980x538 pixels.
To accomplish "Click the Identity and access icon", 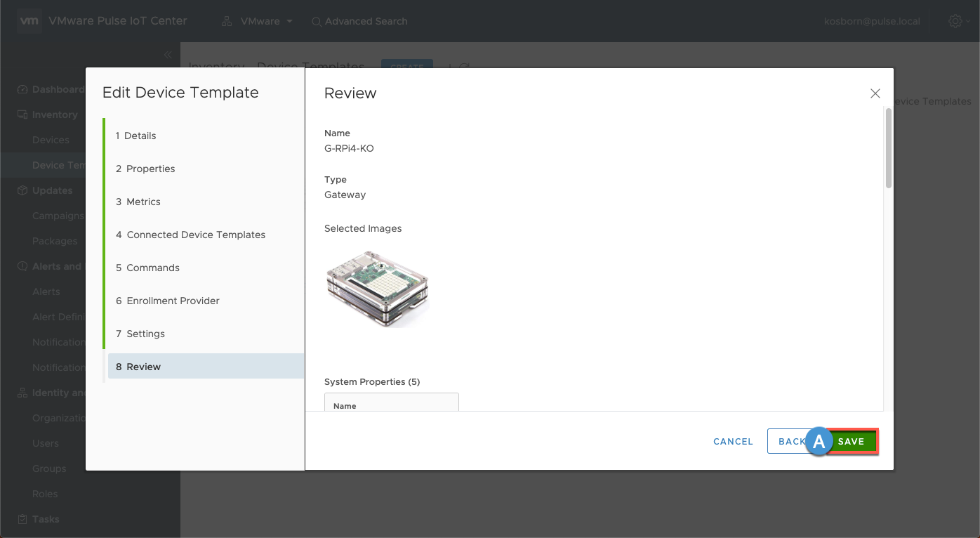I will tap(22, 393).
